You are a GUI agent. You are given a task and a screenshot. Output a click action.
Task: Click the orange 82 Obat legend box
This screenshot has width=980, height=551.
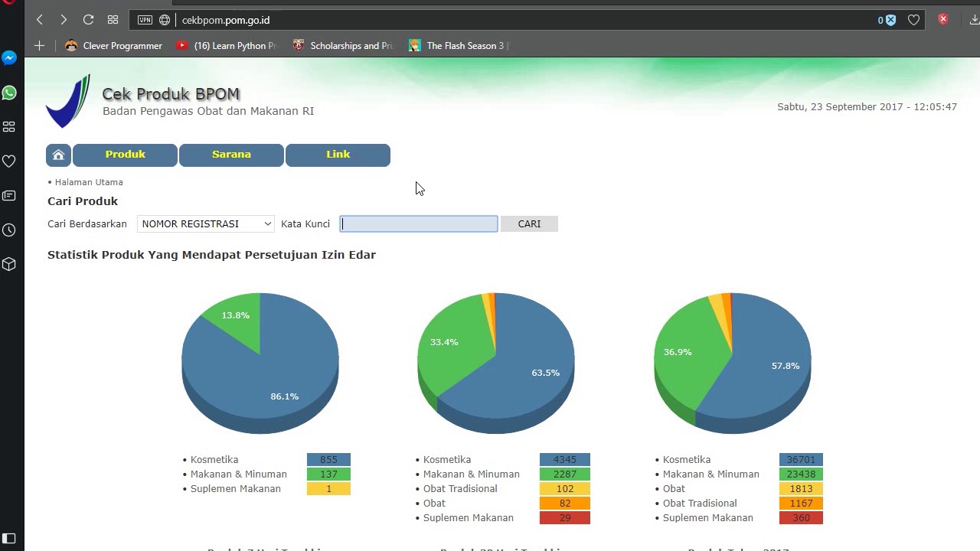(x=565, y=504)
